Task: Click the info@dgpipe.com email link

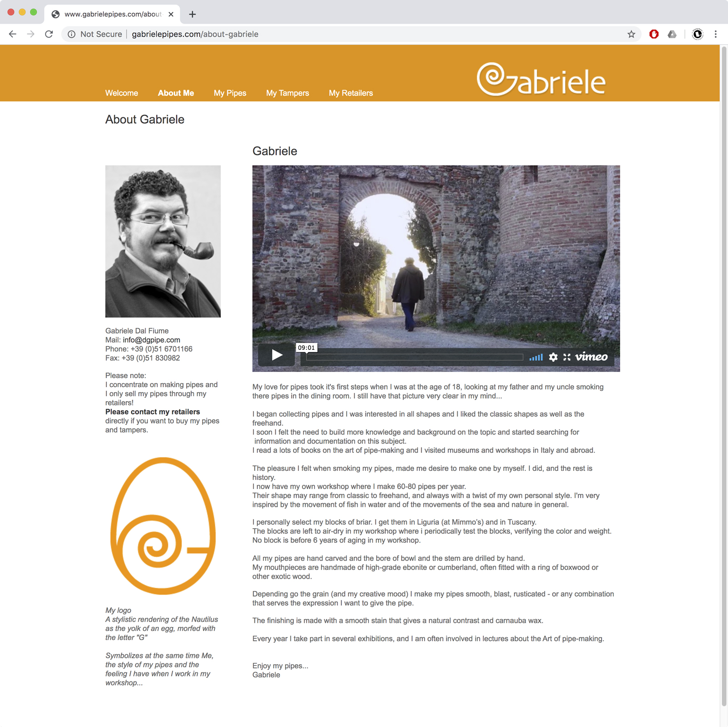Action: (152, 340)
